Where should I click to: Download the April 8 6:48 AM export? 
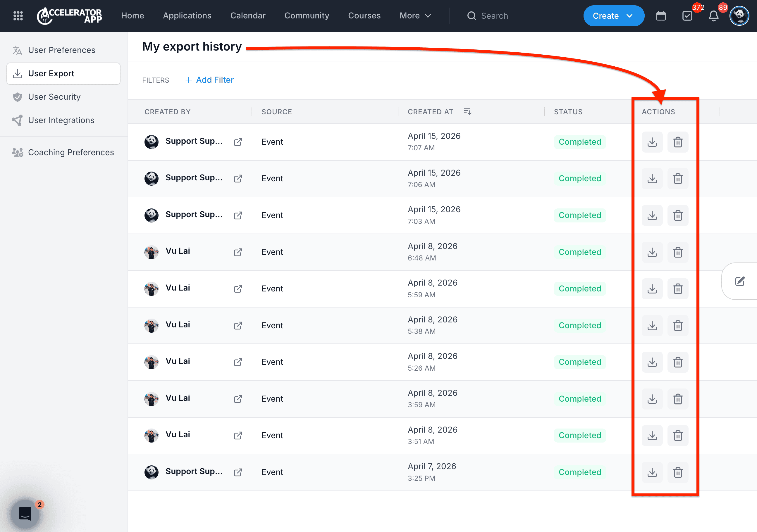[x=652, y=252]
